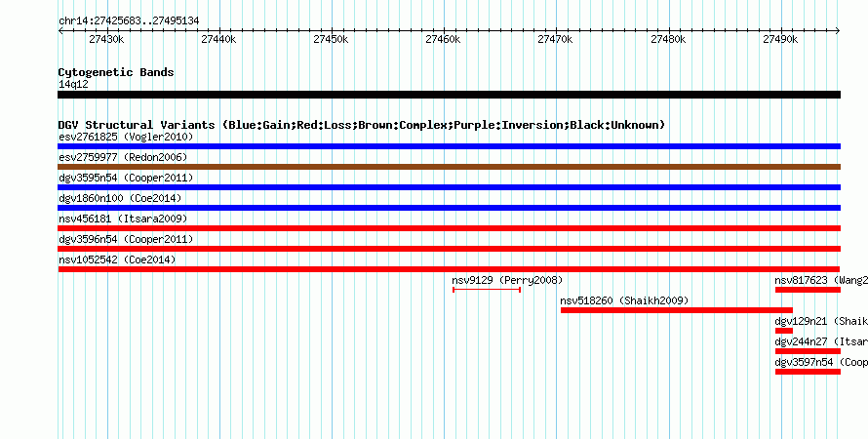Click the nsv1052542 (Coe2014) red bar
Viewport: 868px width, 439px height.
pyautogui.click(x=449, y=269)
